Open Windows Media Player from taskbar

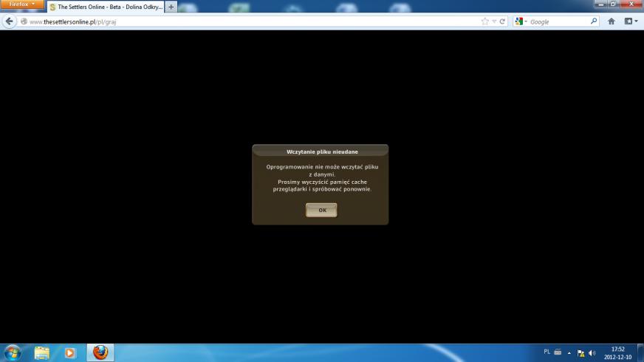70,352
